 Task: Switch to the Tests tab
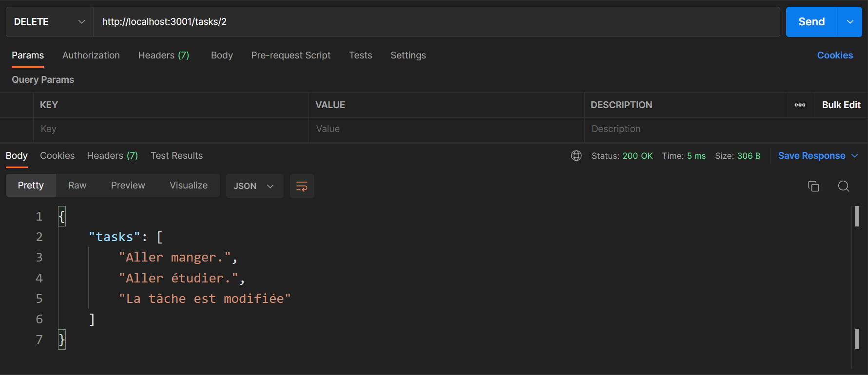click(361, 56)
